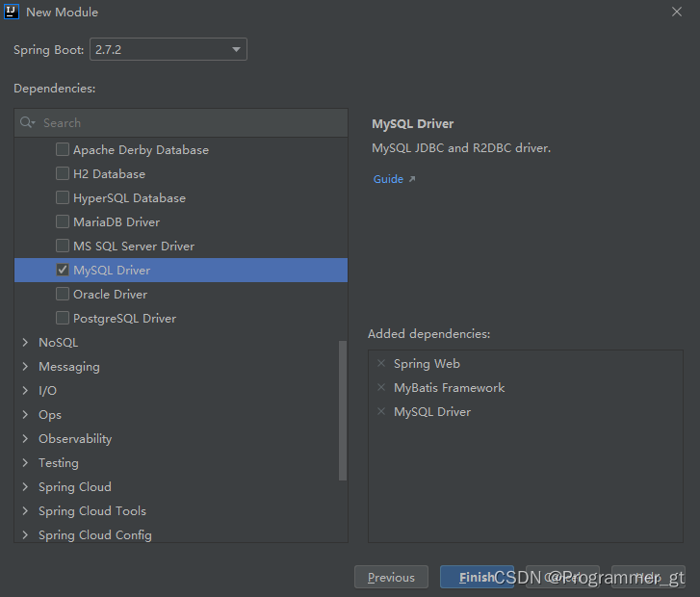Select Spring Web in added dependencies
The height and width of the screenshot is (597, 700).
[x=427, y=364]
